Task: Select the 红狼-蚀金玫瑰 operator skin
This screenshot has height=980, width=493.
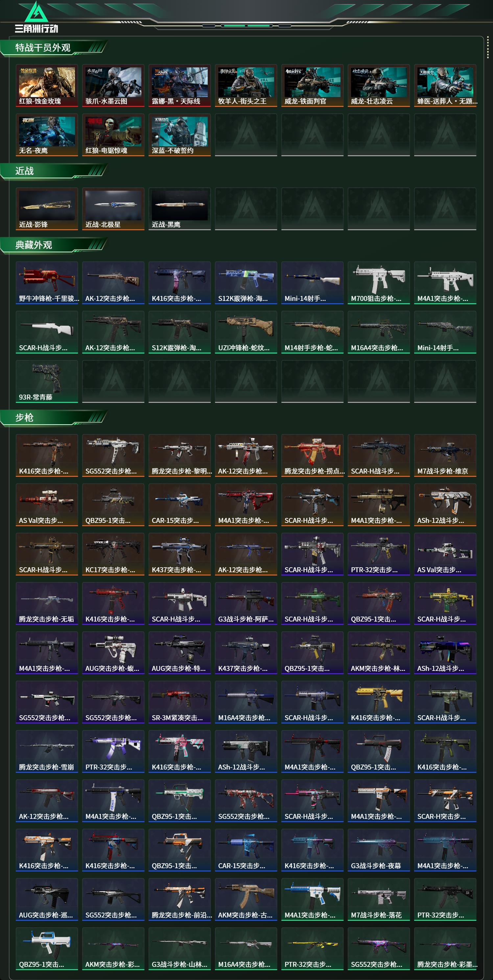Action: 47,86
